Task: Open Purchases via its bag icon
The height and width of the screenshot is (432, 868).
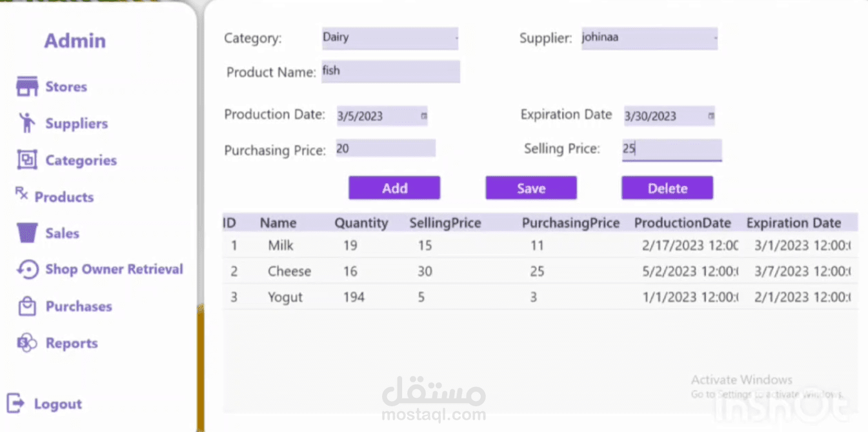Action: click(x=26, y=306)
